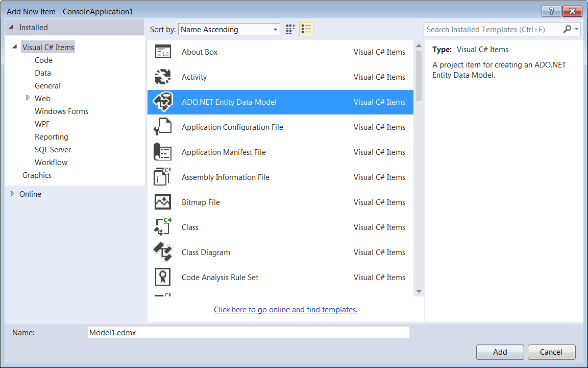
Task: Click the Add button
Action: tap(500, 352)
